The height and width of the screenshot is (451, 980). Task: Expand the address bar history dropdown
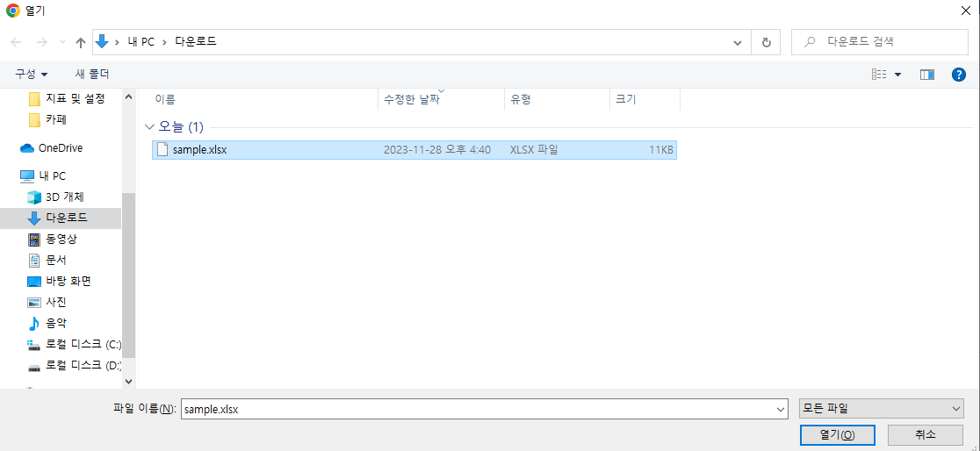[739, 42]
